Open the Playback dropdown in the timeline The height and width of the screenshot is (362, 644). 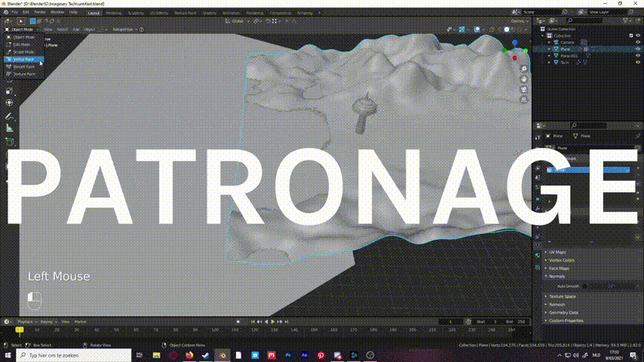[x=26, y=322]
